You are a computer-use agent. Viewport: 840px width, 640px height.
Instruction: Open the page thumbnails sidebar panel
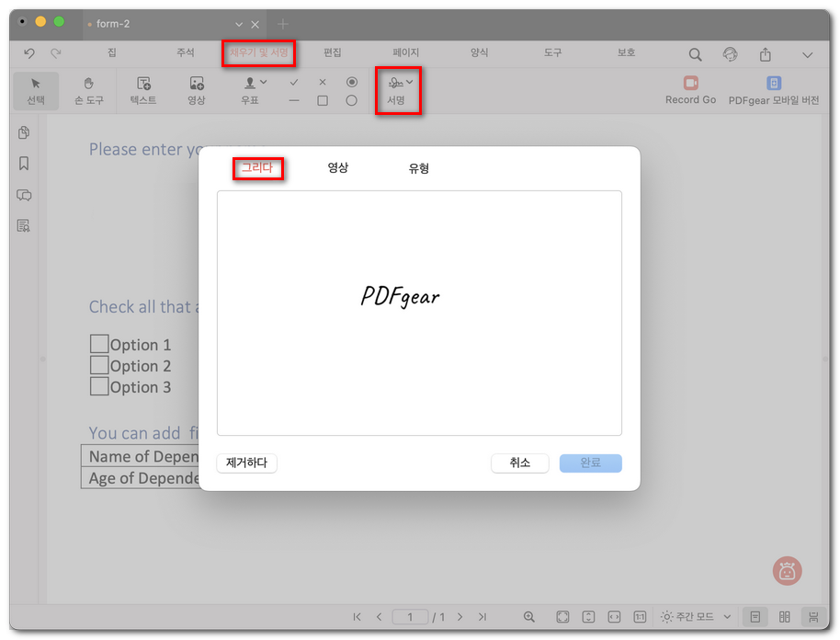click(24, 132)
